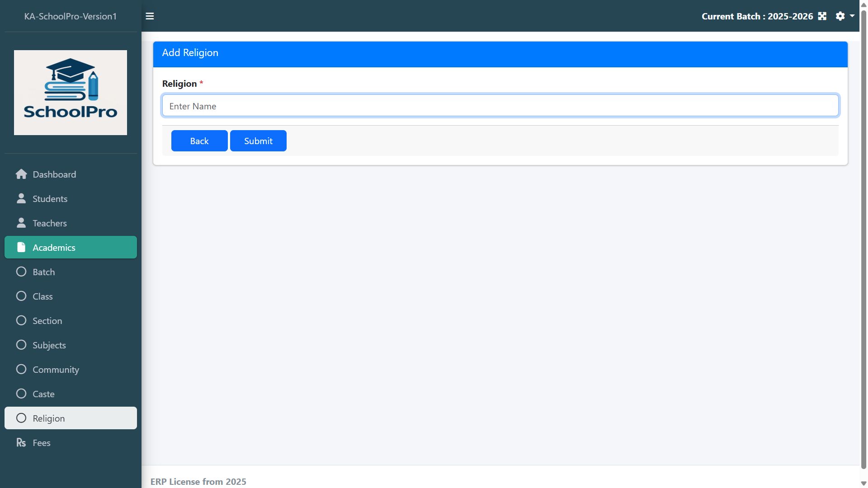
Task: Open the settings gear icon
Action: click(x=840, y=16)
